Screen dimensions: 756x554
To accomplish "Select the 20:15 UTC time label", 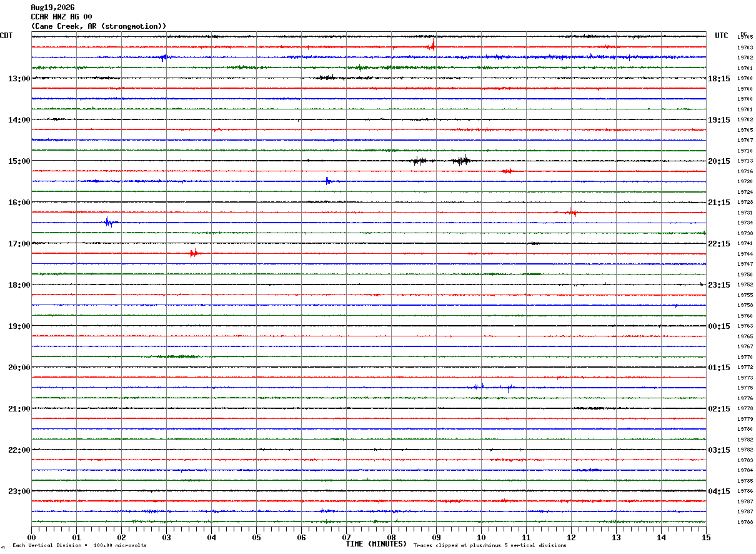I will (719, 161).
